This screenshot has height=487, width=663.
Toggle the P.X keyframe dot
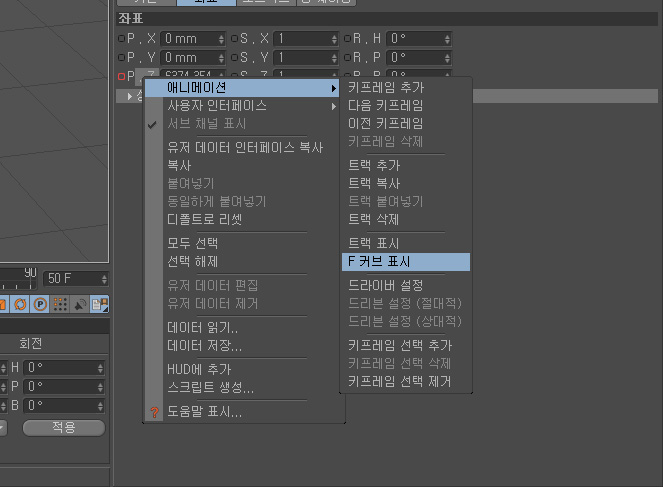pos(122,39)
